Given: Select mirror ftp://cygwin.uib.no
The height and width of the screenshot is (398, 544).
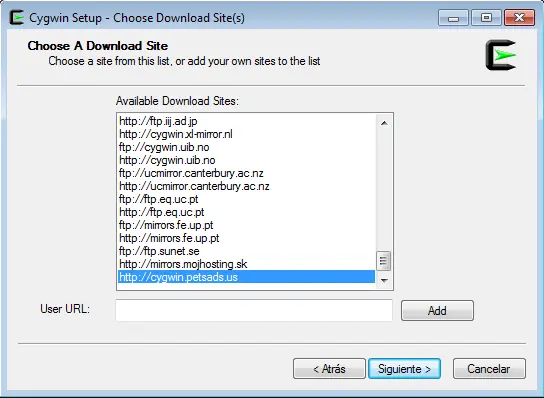Looking at the screenshot, I should 246,147.
